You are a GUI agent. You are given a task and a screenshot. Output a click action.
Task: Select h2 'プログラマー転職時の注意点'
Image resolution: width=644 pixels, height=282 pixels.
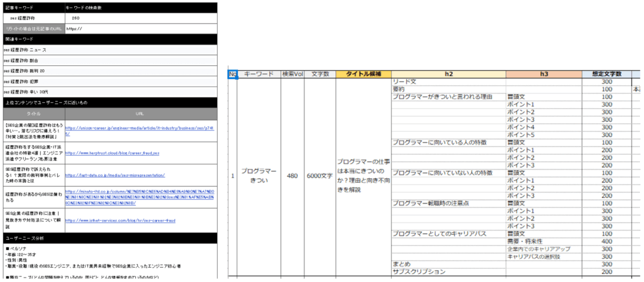(448, 203)
